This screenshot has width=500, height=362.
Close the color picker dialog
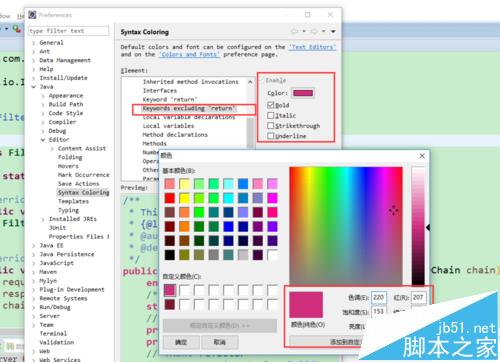[422, 156]
